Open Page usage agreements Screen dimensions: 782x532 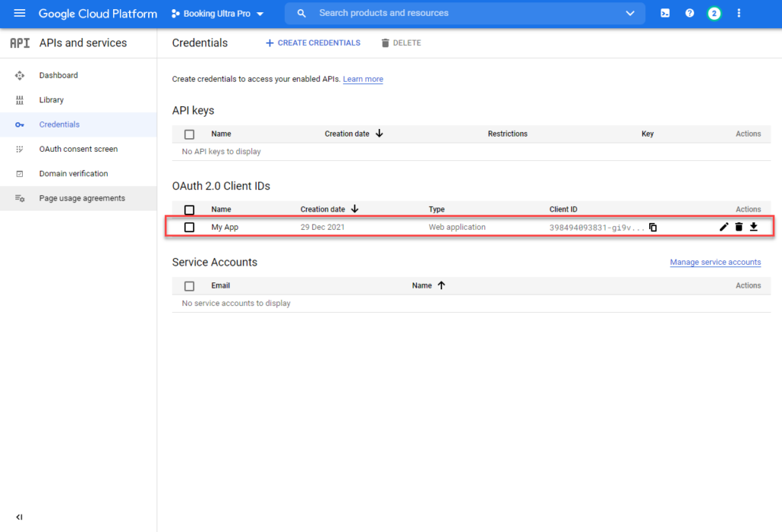(x=82, y=198)
